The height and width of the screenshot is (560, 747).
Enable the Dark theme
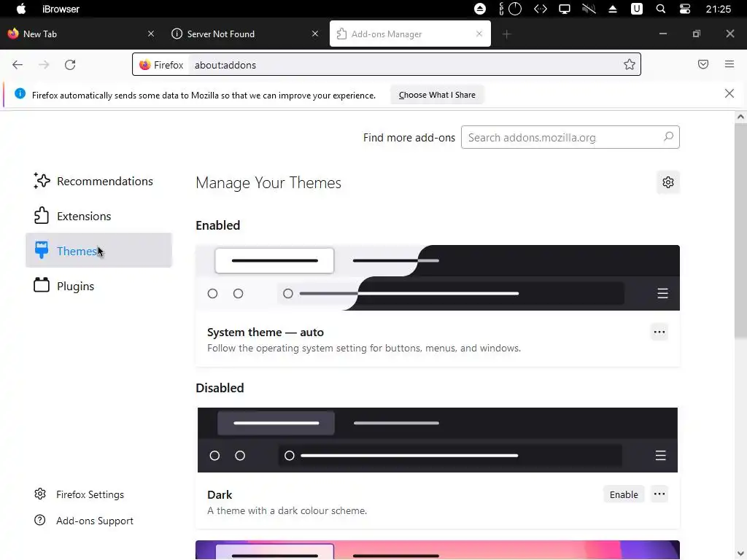pos(624,494)
